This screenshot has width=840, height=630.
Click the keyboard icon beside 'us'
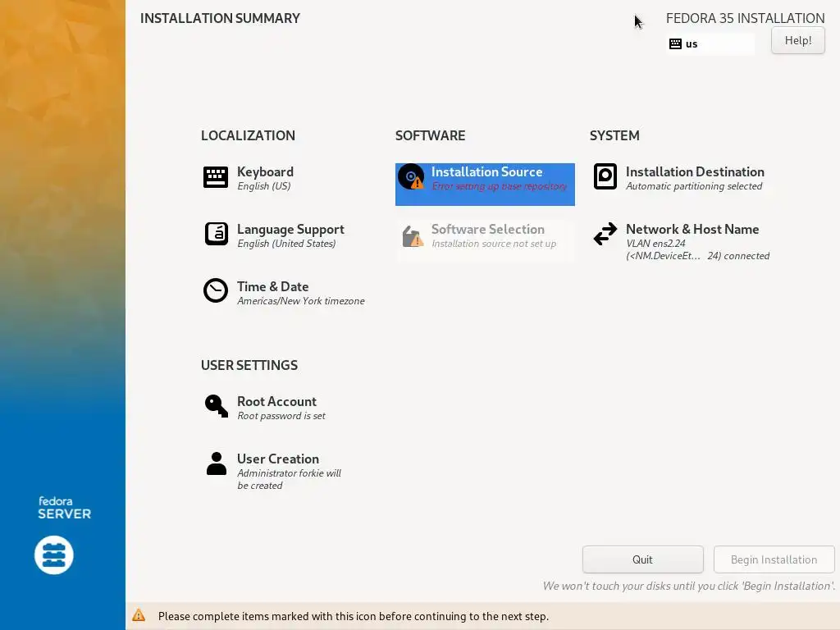click(x=676, y=44)
